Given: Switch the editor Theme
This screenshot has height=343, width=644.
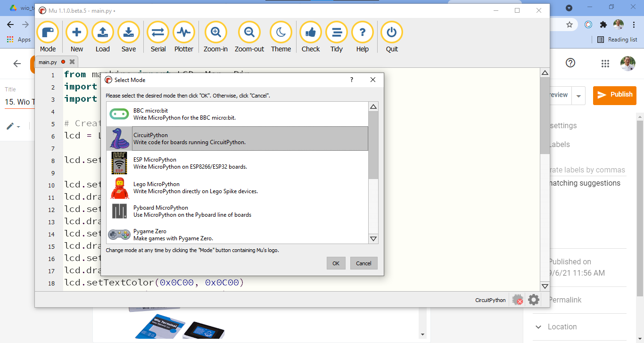Looking at the screenshot, I should [x=281, y=37].
